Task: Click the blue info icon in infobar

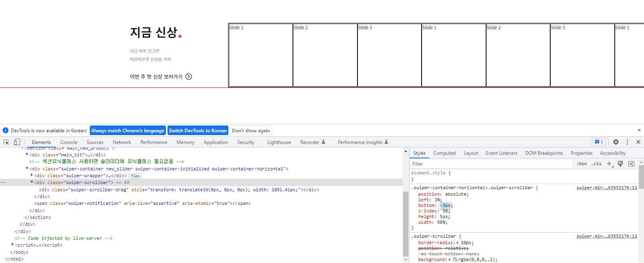Action: (6, 130)
